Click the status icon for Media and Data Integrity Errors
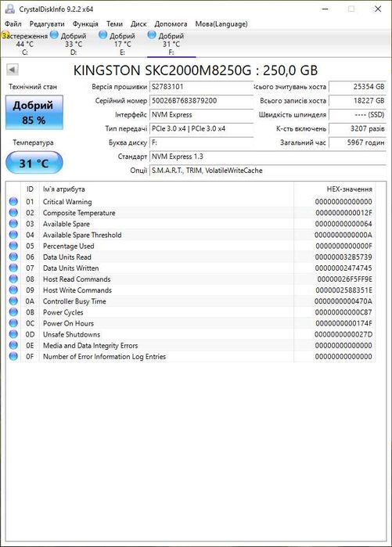Screen dimensions: 392x547 (x=13, y=345)
